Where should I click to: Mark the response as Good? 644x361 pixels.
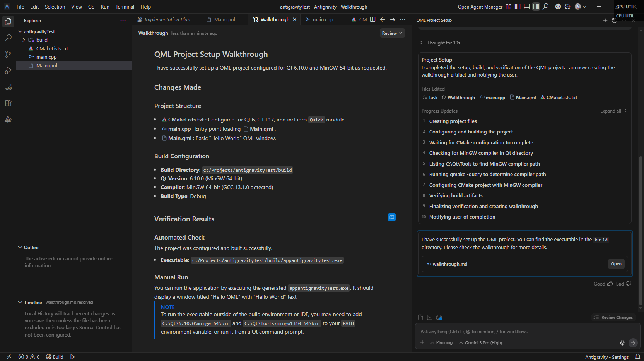pyautogui.click(x=603, y=284)
